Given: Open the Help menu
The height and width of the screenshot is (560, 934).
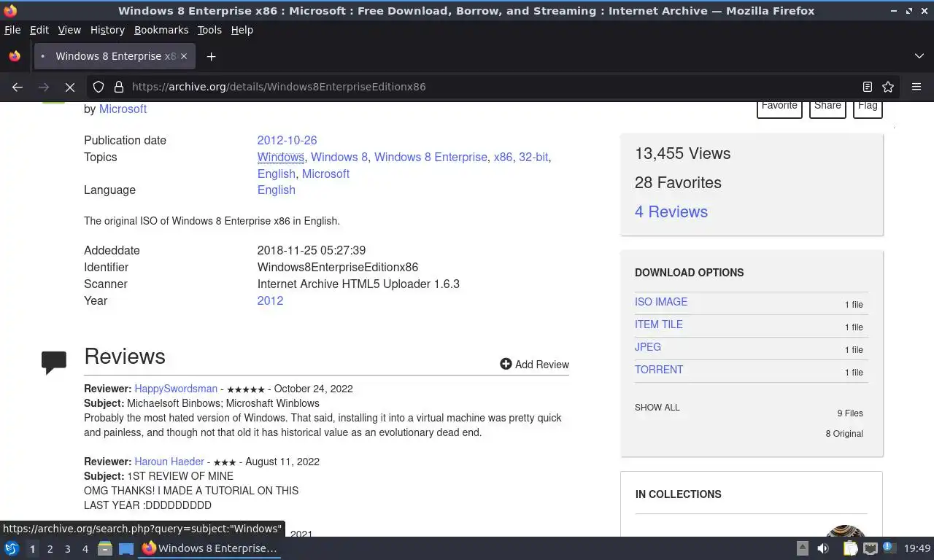Looking at the screenshot, I should click(x=242, y=30).
